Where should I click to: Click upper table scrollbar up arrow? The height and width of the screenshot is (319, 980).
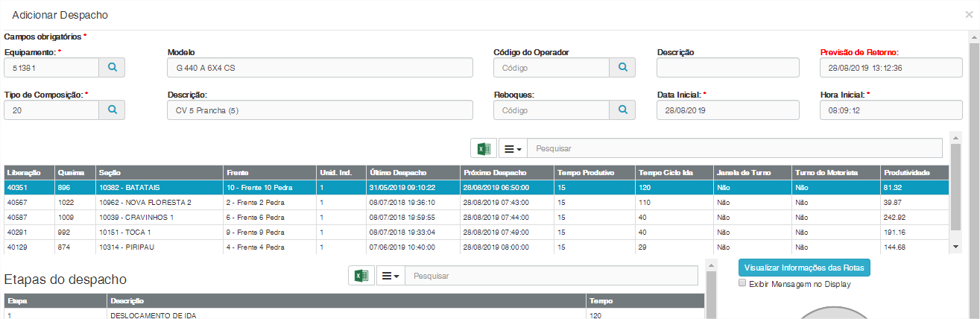pos(955,136)
